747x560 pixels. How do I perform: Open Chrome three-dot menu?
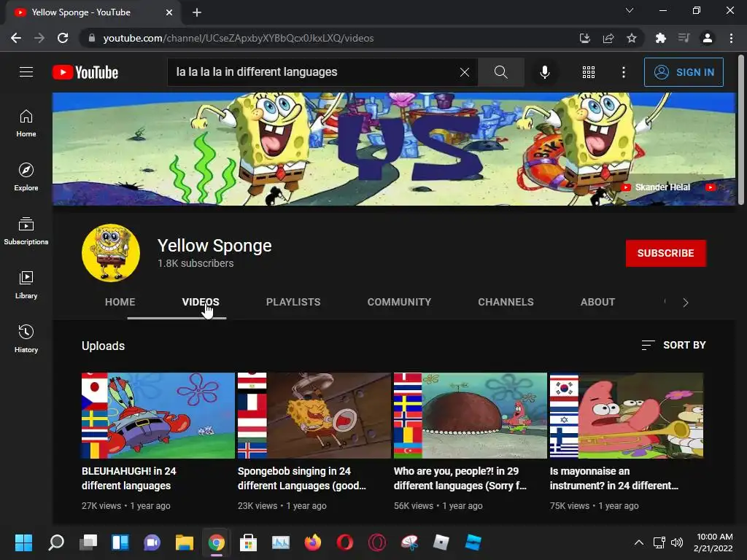pos(731,38)
